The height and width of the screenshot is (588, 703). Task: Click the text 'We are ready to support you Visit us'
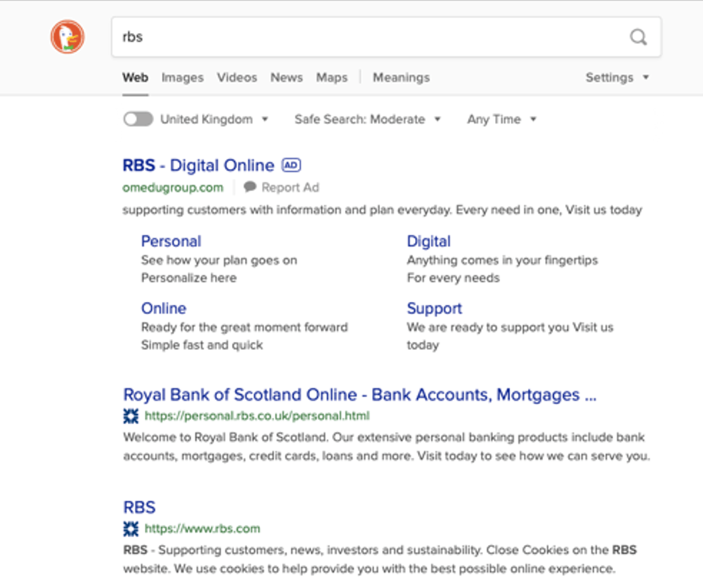click(x=510, y=327)
